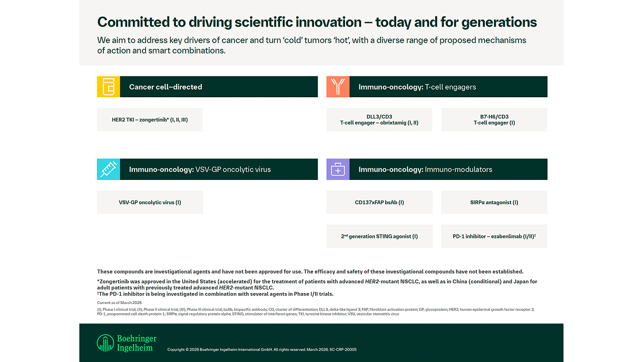Select the Cancer cell-directed header
Image resolution: width=644 pixels, height=362 pixels.
click(208, 87)
